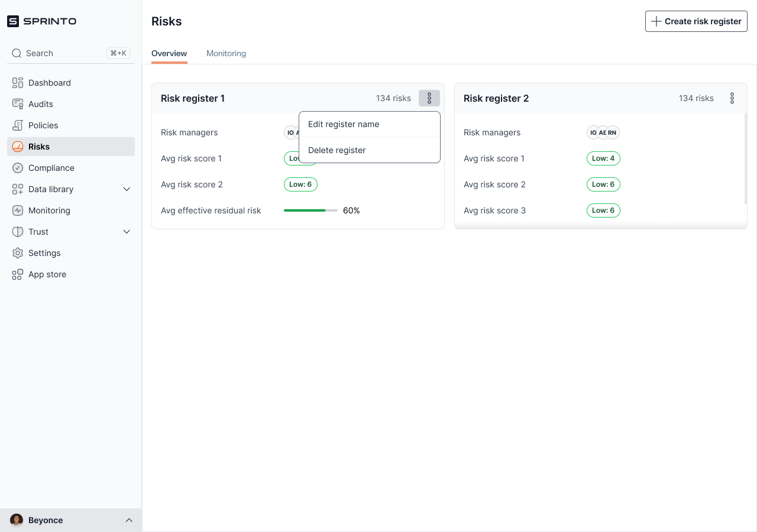Open the Beyonce account menu
This screenshot has height=532, width=757.
[x=71, y=520]
